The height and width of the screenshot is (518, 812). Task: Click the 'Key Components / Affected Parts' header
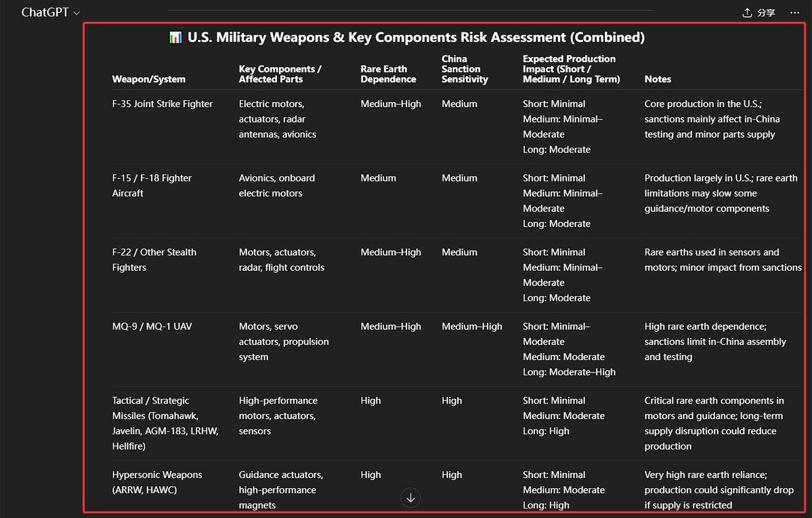tap(280, 74)
